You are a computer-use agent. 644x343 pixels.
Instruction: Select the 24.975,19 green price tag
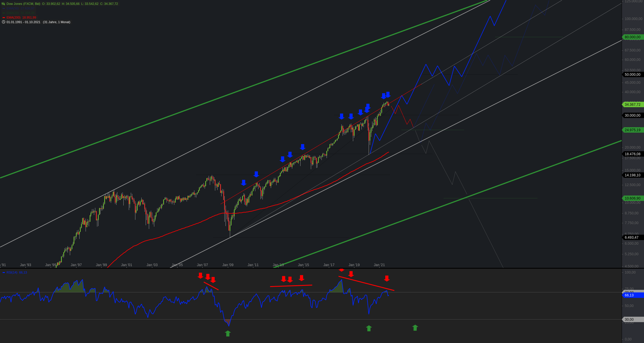(x=633, y=130)
